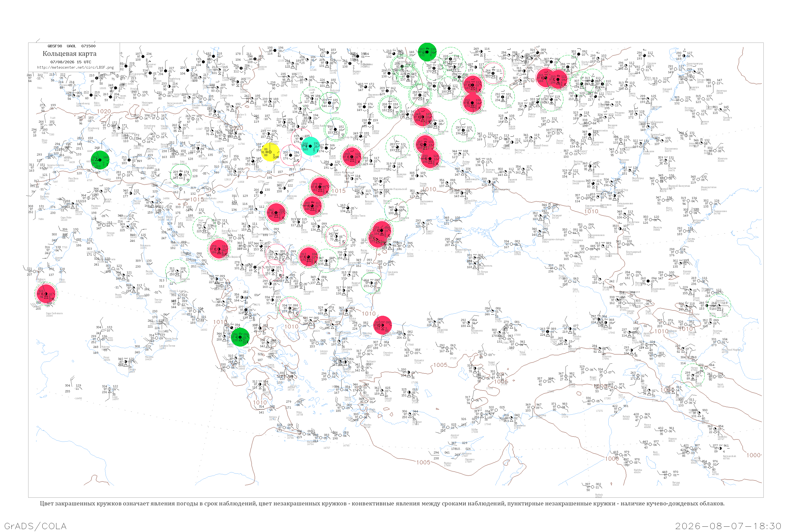Viewport: 798px width, 532px height.
Task: Click the map title 'Кольцевая карта'
Action: click(x=69, y=54)
